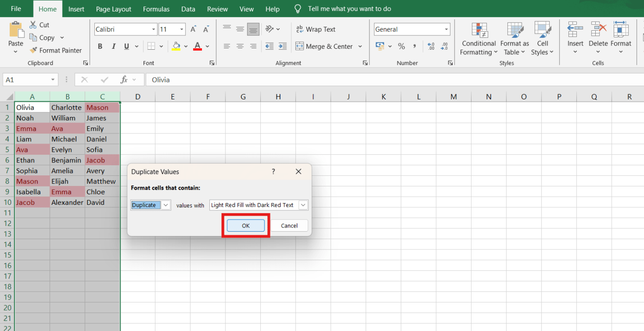This screenshot has height=331, width=644.
Task: Increase indent icon
Action: (283, 46)
